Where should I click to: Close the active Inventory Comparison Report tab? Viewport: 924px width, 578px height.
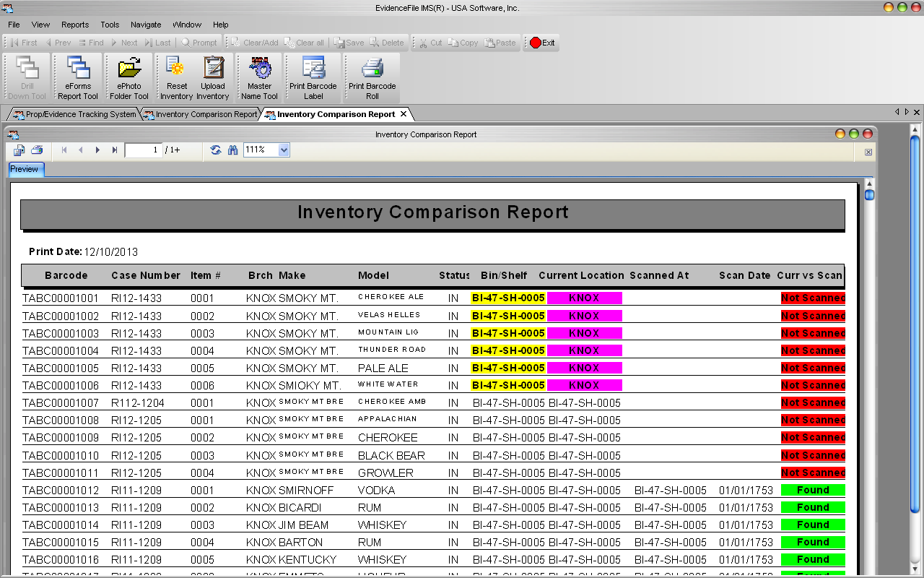(404, 114)
